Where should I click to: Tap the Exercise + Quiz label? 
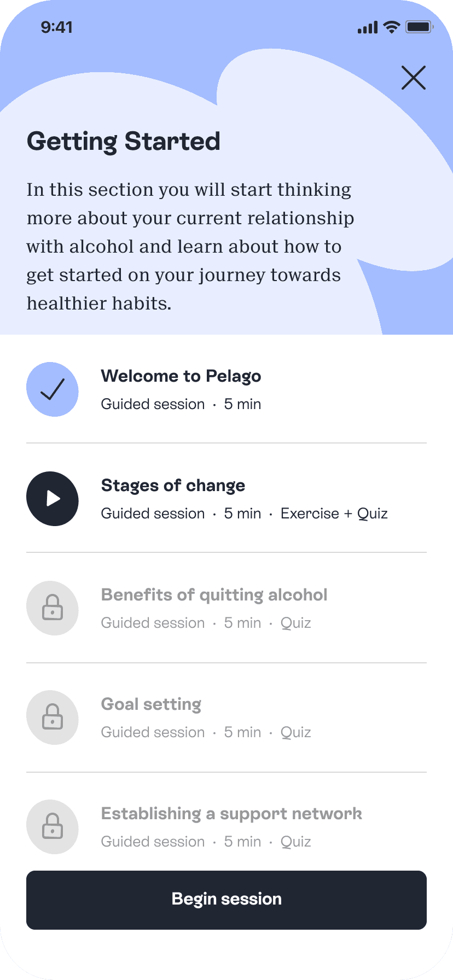334,514
